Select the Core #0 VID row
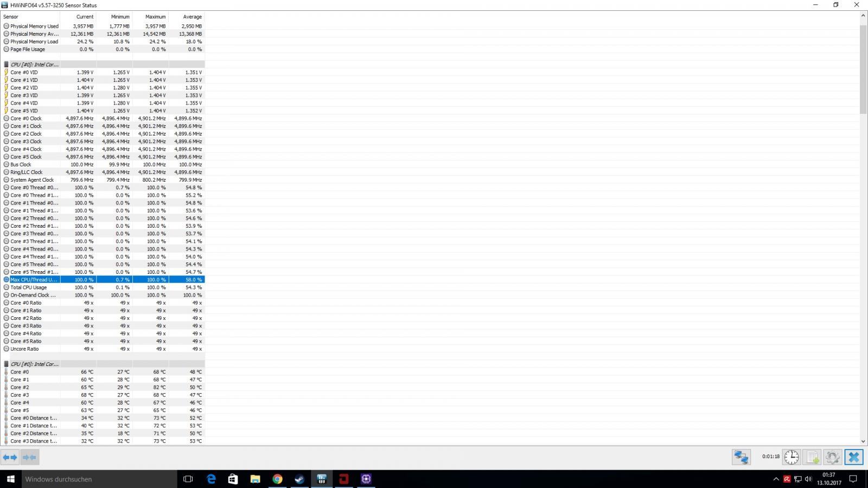This screenshot has height=488, width=868. (103, 72)
